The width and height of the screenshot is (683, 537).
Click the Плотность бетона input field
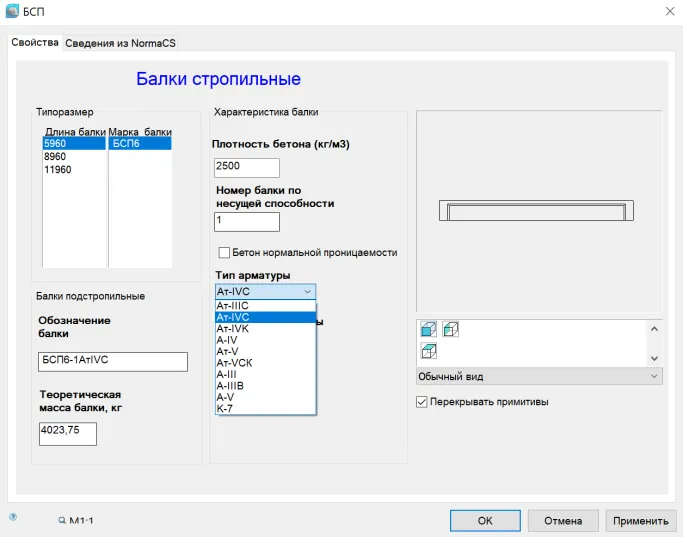(x=246, y=167)
